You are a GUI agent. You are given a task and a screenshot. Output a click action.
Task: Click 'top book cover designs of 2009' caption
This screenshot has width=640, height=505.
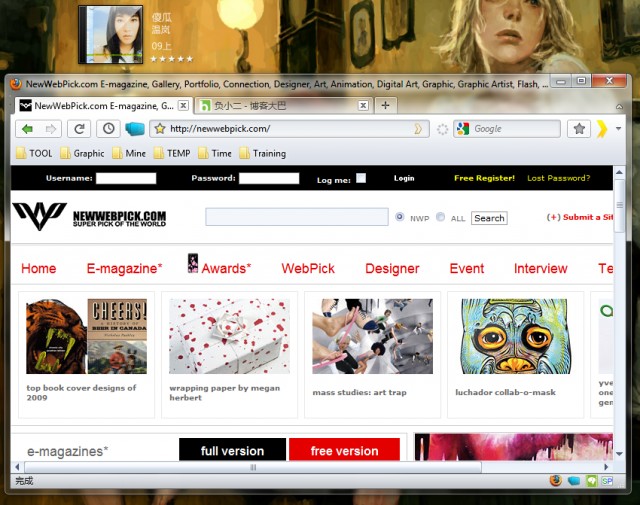click(x=81, y=392)
